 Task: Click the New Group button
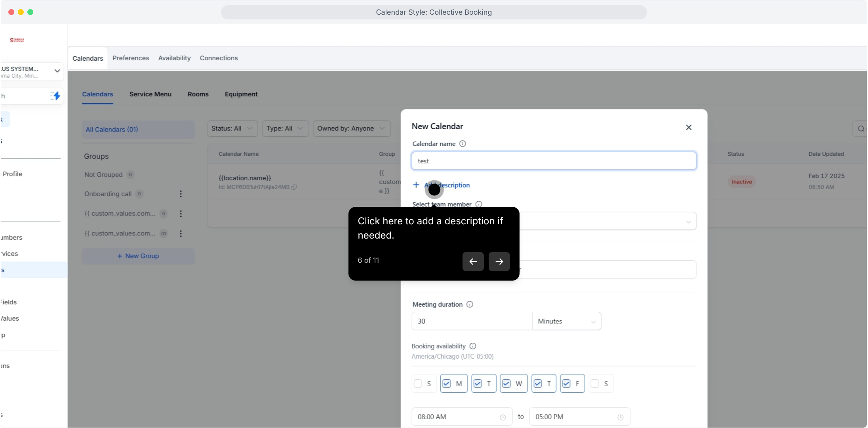(138, 256)
